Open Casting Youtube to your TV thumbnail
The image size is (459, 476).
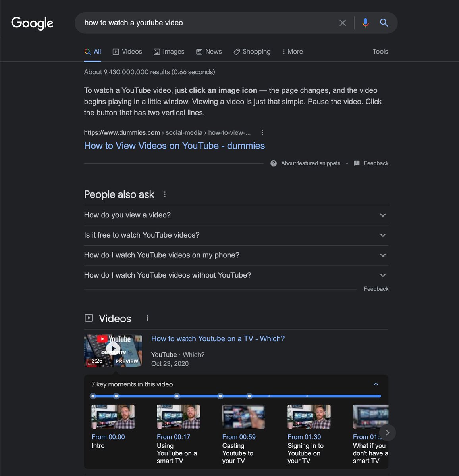(244, 416)
